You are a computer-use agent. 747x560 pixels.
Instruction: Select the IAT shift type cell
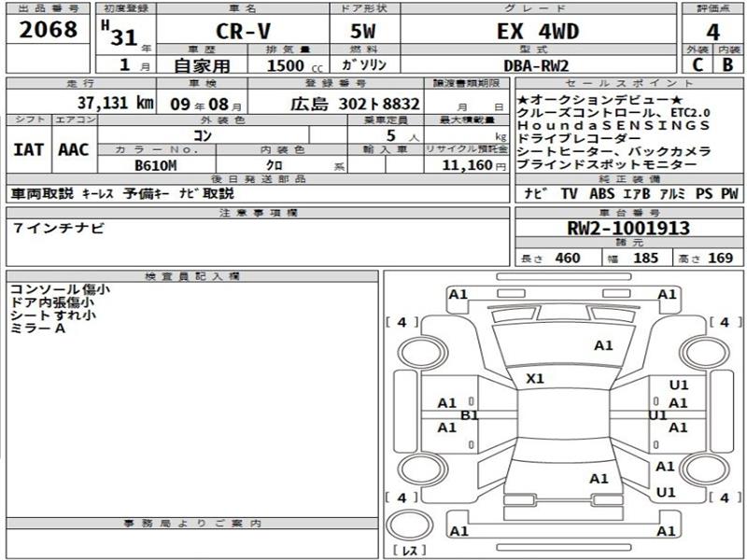coord(29,149)
